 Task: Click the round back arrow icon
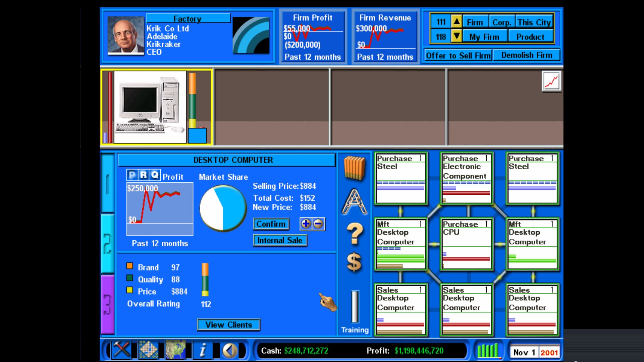click(230, 351)
